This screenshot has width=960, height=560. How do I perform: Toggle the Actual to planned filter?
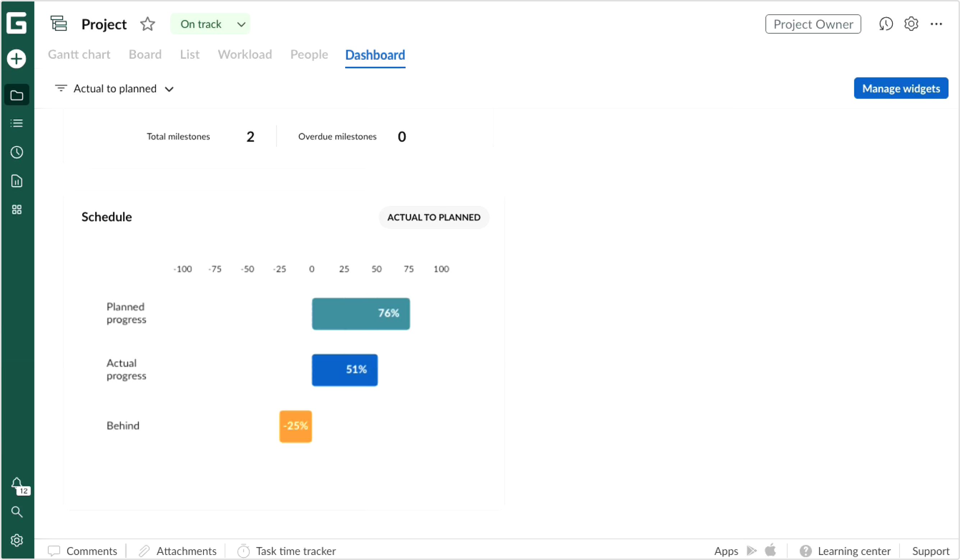[61, 88]
